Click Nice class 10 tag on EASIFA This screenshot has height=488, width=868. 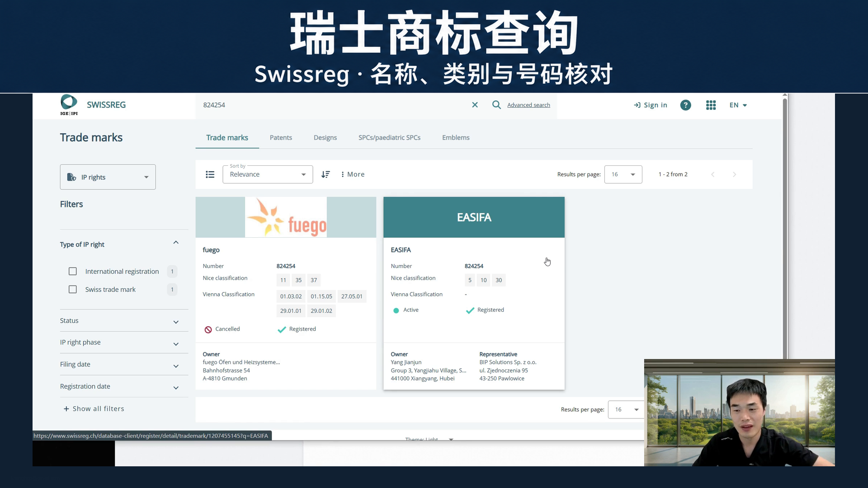tap(484, 280)
